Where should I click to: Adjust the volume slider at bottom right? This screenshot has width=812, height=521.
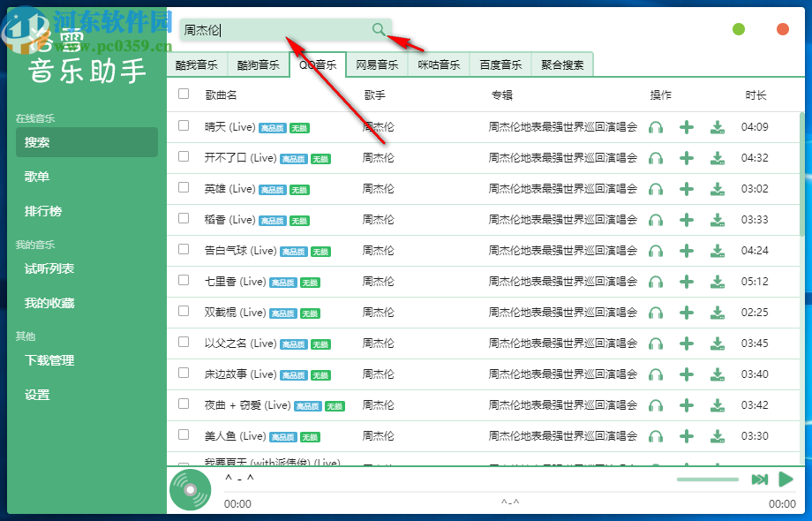706,479
